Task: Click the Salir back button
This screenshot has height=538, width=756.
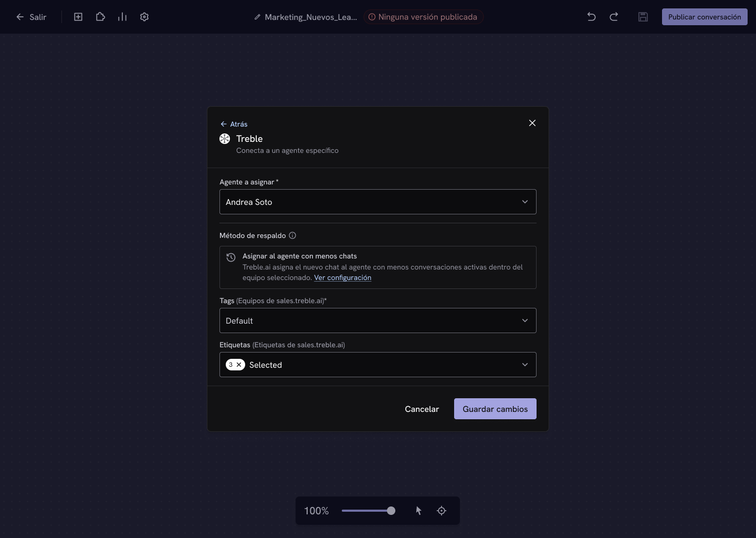Action: [31, 17]
